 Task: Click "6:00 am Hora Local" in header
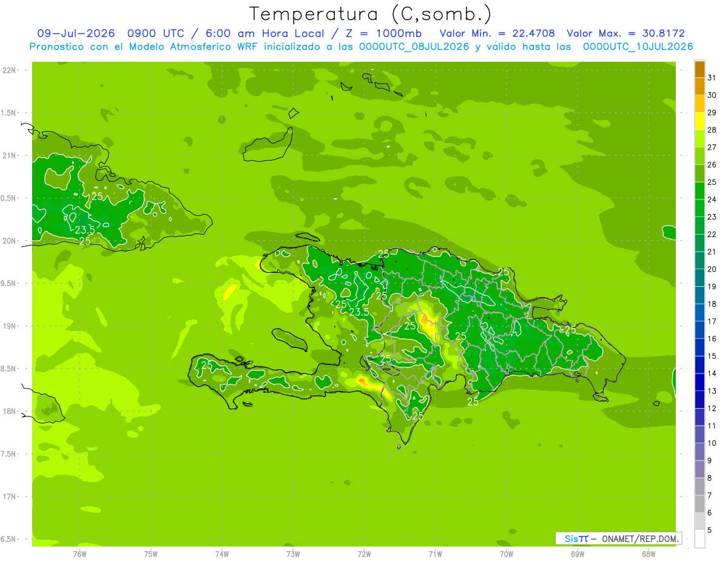tap(264, 33)
